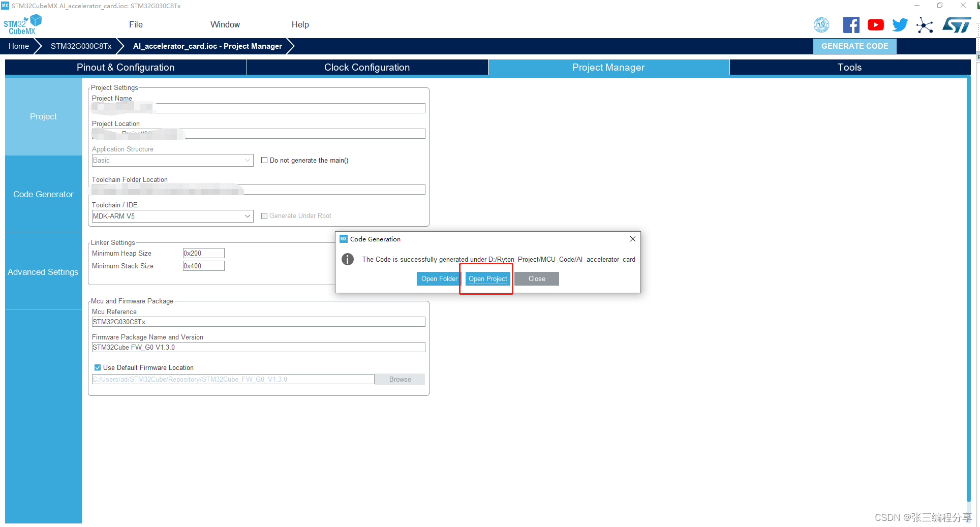Click the Code Generation dialog title
The width and height of the screenshot is (980, 527).
[375, 239]
